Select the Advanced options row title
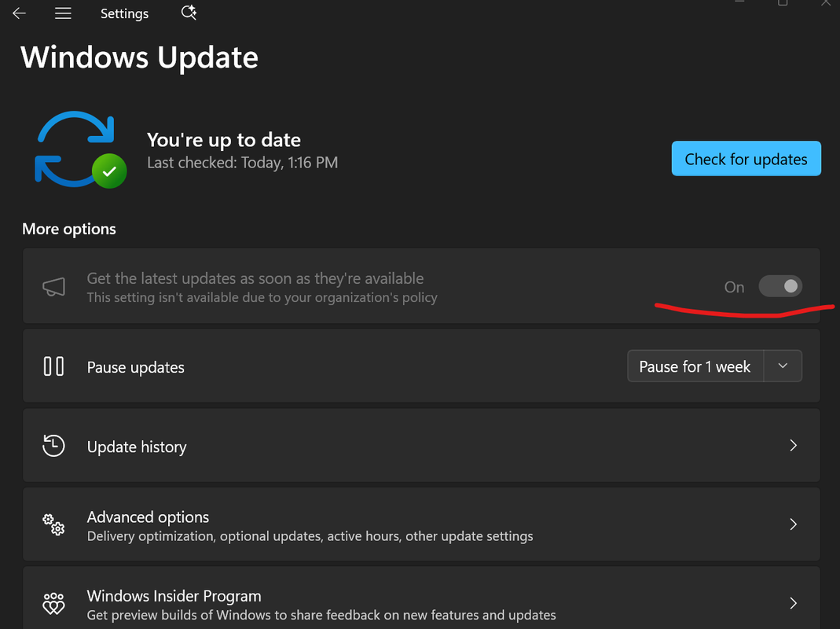This screenshot has width=840, height=629. [x=148, y=517]
